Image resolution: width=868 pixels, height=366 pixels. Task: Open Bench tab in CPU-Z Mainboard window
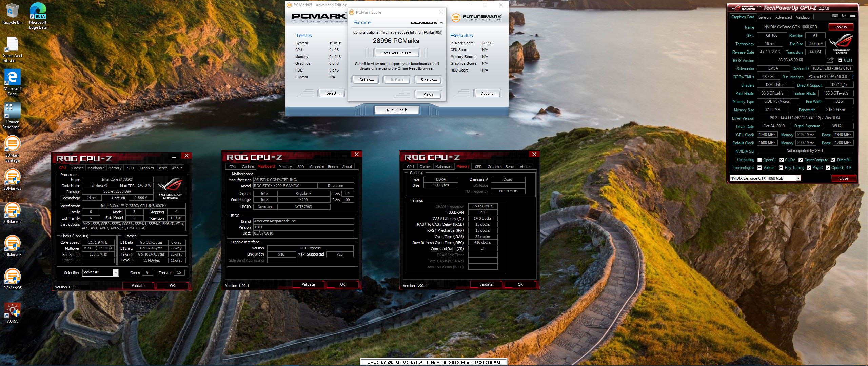333,167
